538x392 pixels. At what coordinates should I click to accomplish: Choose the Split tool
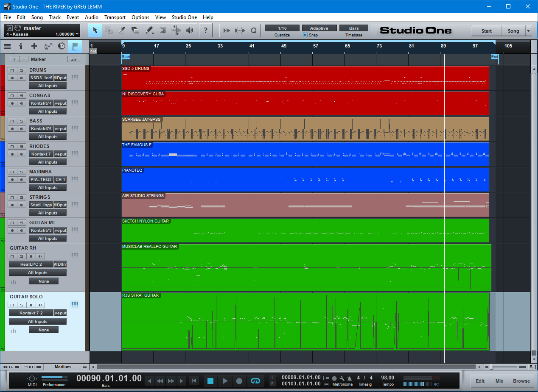coord(122,30)
